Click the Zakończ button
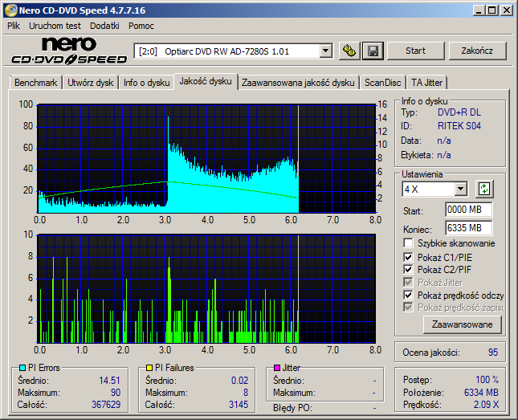 pos(477,51)
